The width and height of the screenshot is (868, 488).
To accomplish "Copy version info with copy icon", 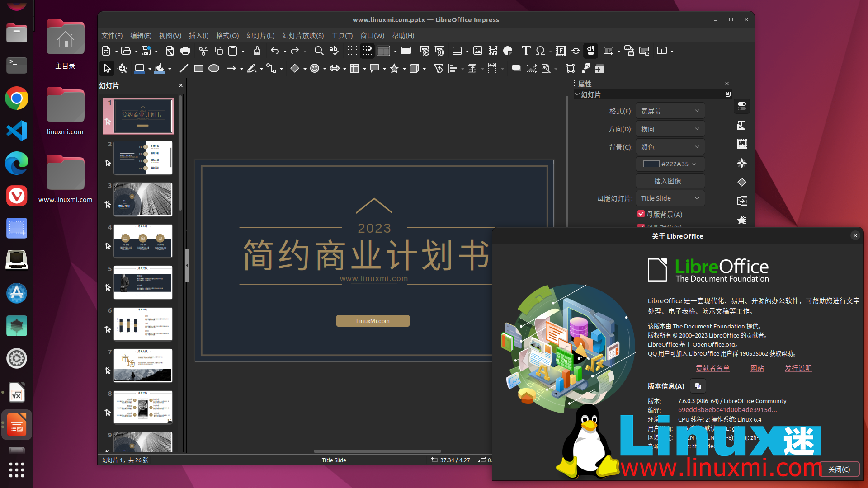I will pos(698,386).
